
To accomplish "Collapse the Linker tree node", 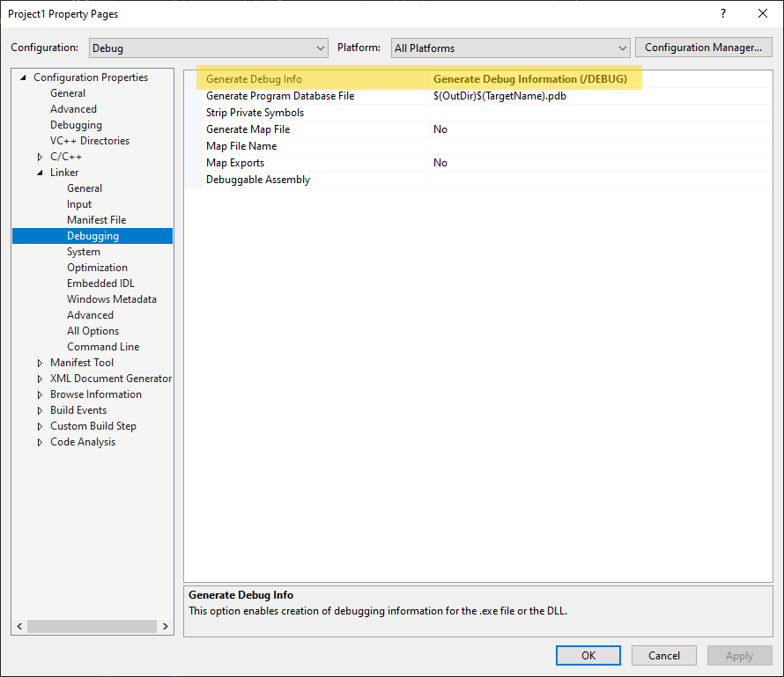I will 40,173.
